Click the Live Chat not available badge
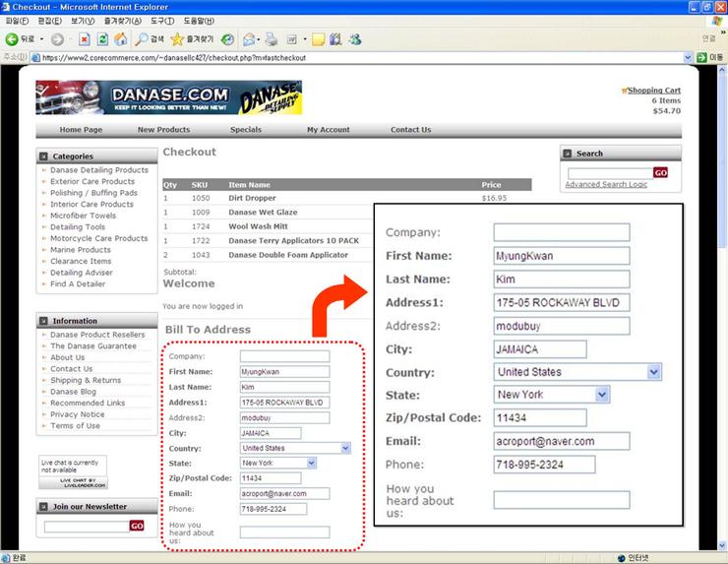Image resolution: width=728 pixels, height=564 pixels. [73, 472]
